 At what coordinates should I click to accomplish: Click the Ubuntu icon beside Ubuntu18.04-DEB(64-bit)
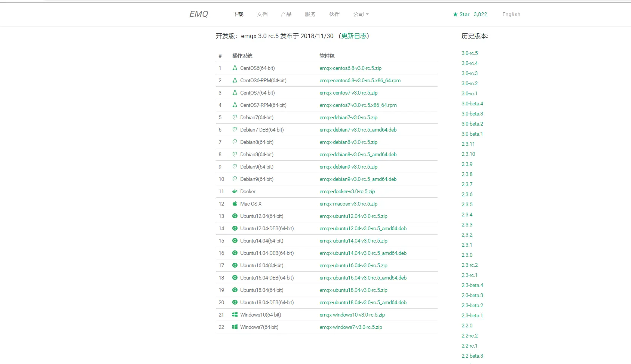(x=235, y=302)
